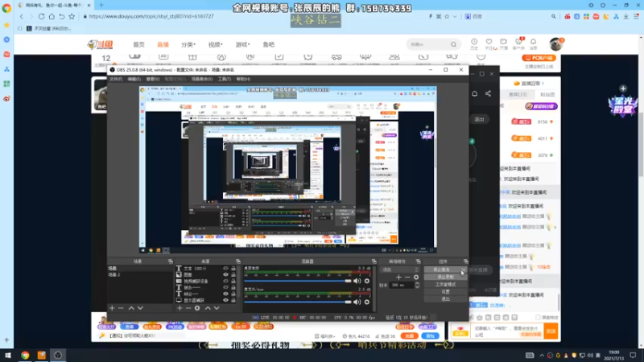Open OBS 场景集合 menu
The width and height of the screenshot is (644, 362).
point(202,79)
